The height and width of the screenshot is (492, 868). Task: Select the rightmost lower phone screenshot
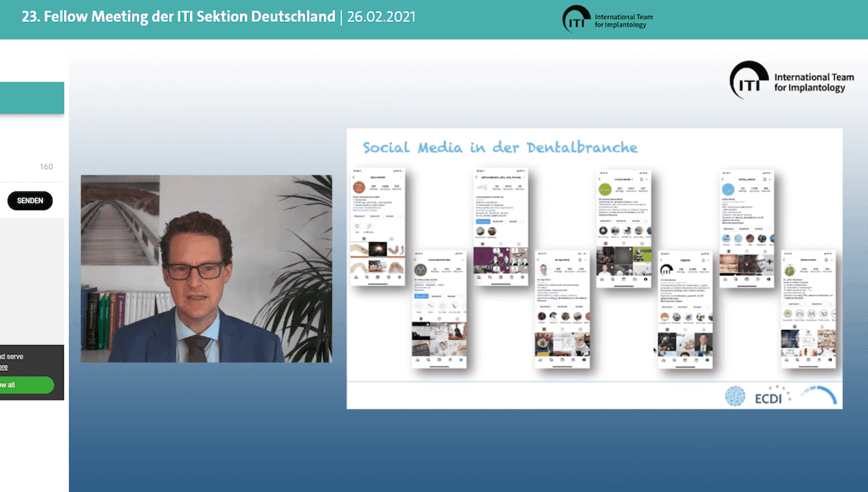[x=808, y=309]
